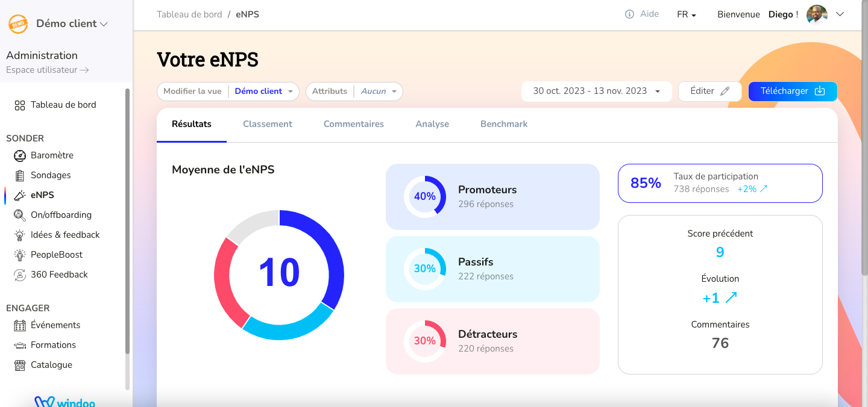
Task: Click the Événements calendar icon
Action: pos(20,325)
